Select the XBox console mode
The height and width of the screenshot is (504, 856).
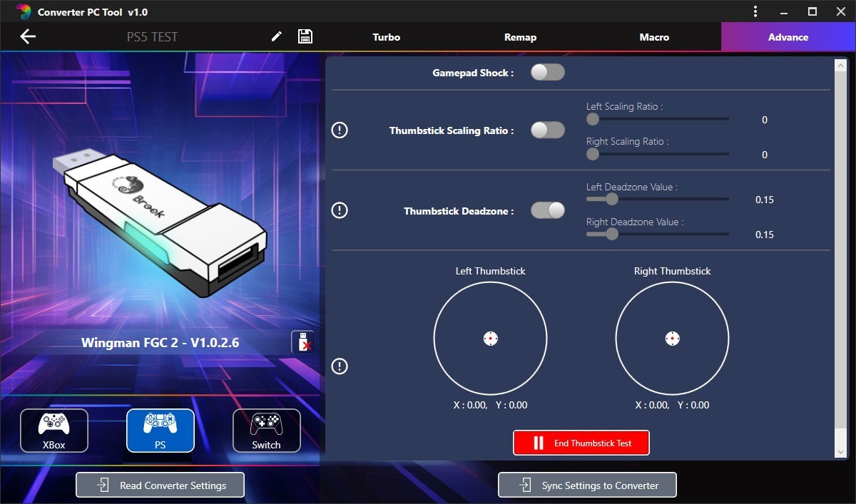(54, 431)
